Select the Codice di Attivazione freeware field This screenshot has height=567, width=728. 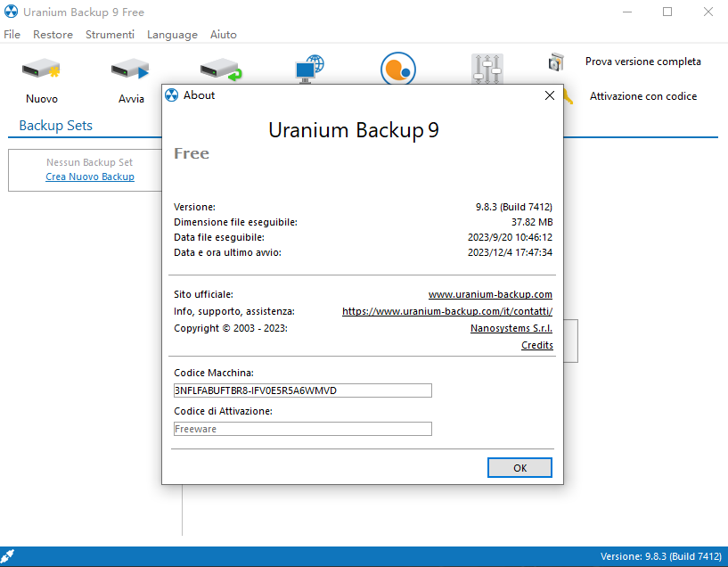coord(302,429)
